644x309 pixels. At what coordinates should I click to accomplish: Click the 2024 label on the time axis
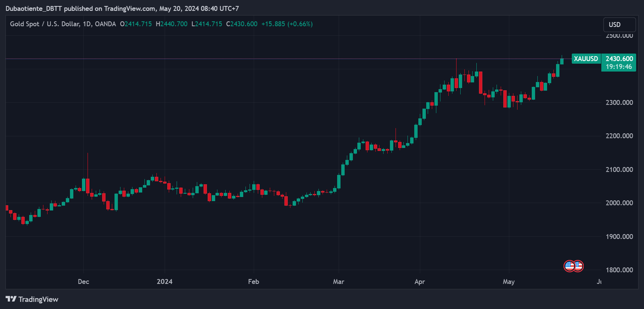click(x=165, y=282)
